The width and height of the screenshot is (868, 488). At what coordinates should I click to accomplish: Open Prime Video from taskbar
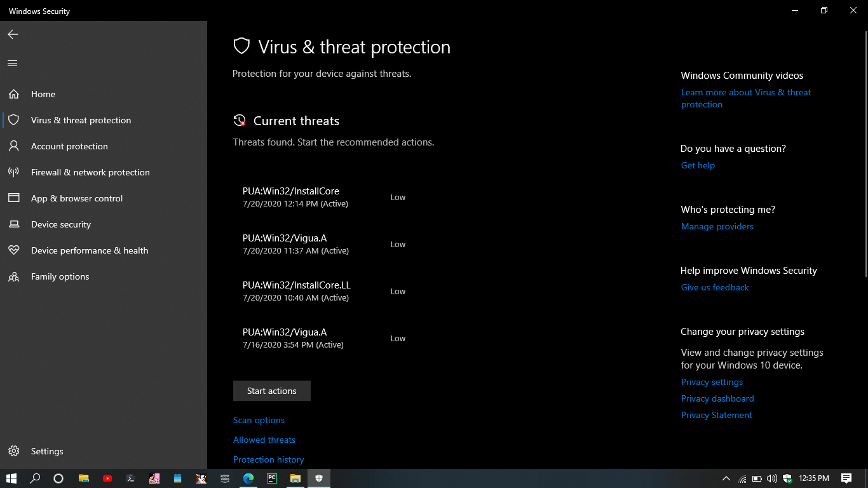tap(225, 478)
